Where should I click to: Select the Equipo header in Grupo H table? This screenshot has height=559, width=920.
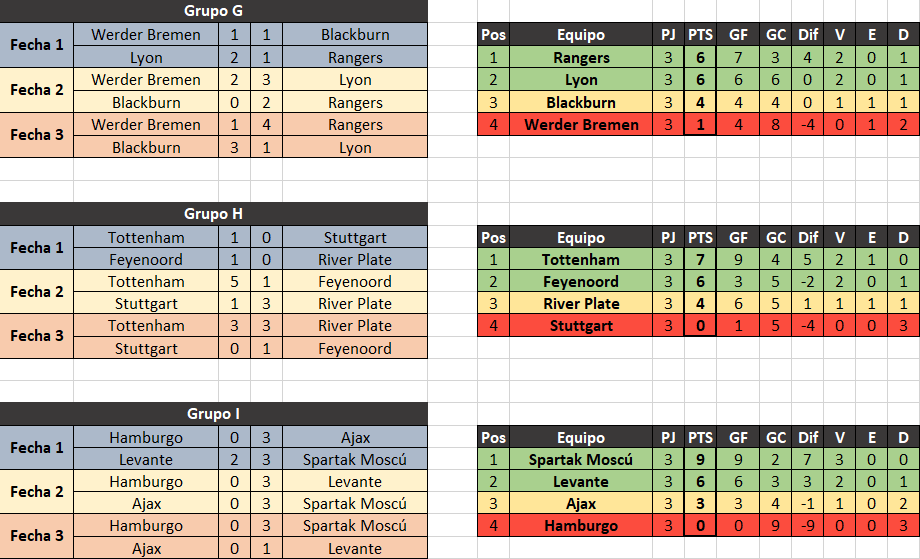[x=581, y=238]
